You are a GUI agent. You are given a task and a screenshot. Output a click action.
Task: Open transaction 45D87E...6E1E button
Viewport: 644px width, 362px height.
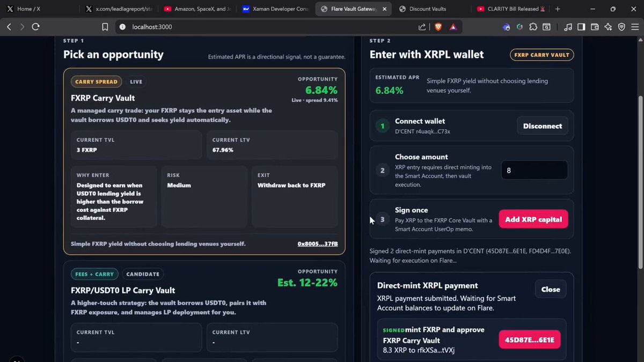coord(530,340)
